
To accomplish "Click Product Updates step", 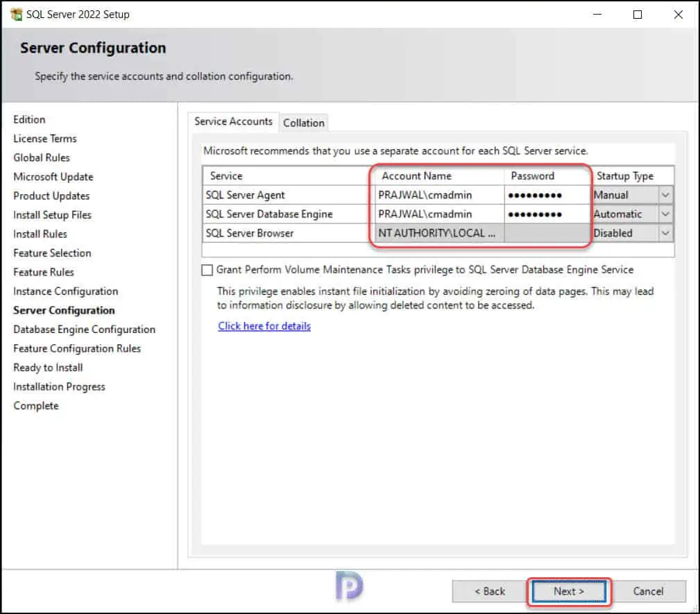I will pyautogui.click(x=51, y=196).
